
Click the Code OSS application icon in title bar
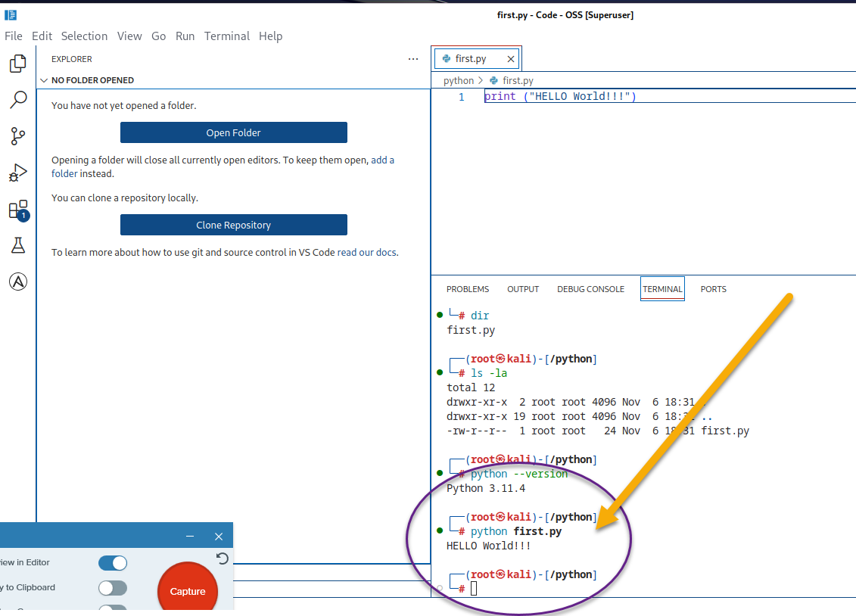pyautogui.click(x=11, y=14)
